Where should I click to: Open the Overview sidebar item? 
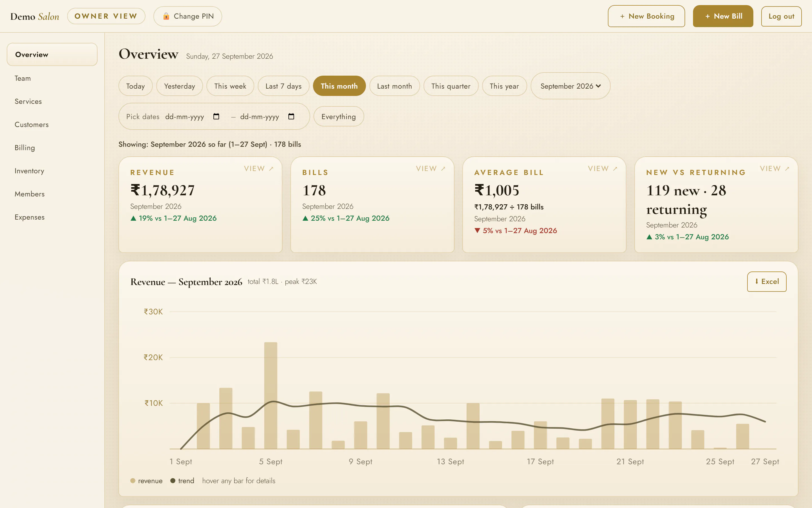pyautogui.click(x=52, y=54)
